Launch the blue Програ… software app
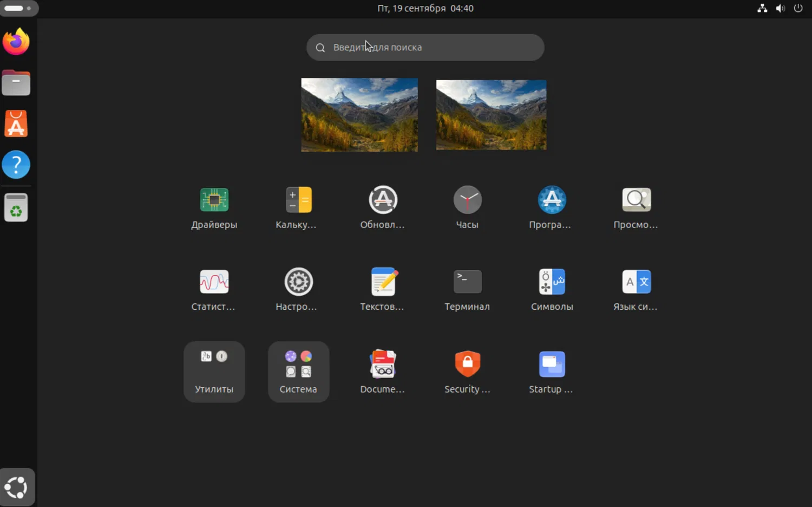The height and width of the screenshot is (507, 812). [552, 209]
